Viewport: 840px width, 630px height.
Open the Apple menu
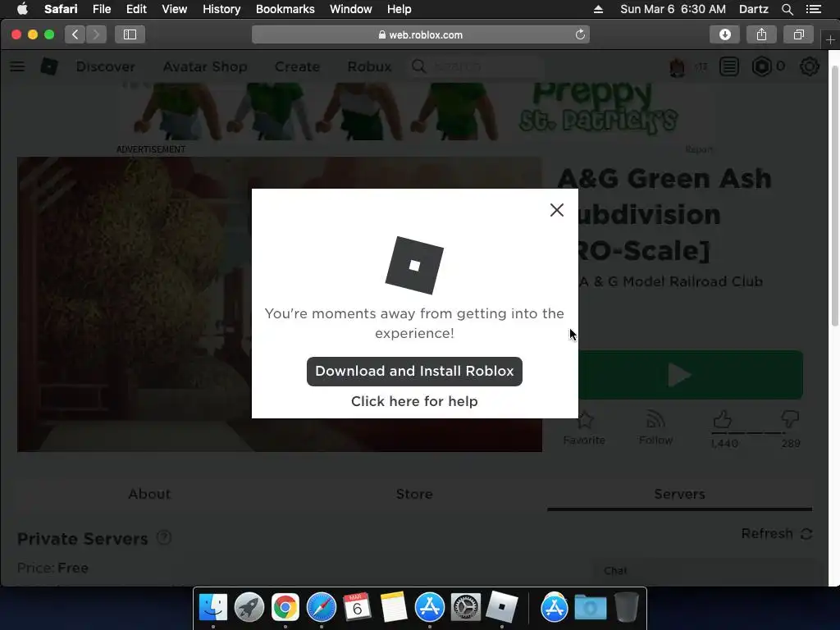pos(22,9)
